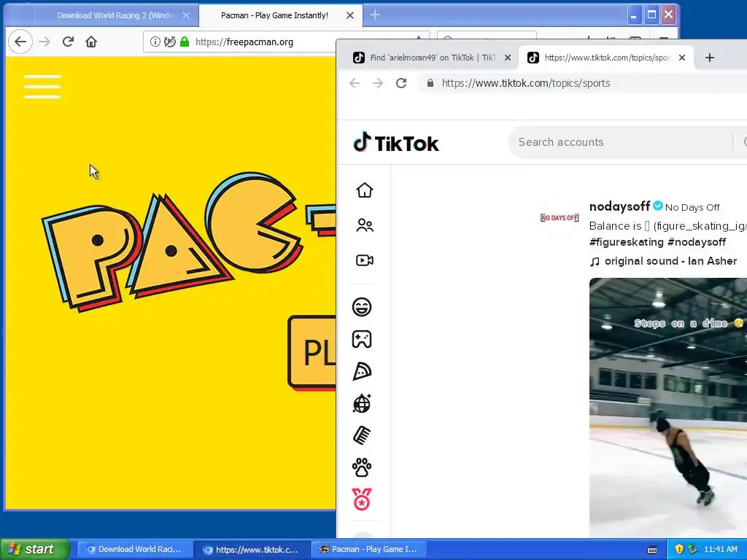Close the tiktok.com/topics/sports tab
The image size is (747, 560).
pyautogui.click(x=682, y=58)
